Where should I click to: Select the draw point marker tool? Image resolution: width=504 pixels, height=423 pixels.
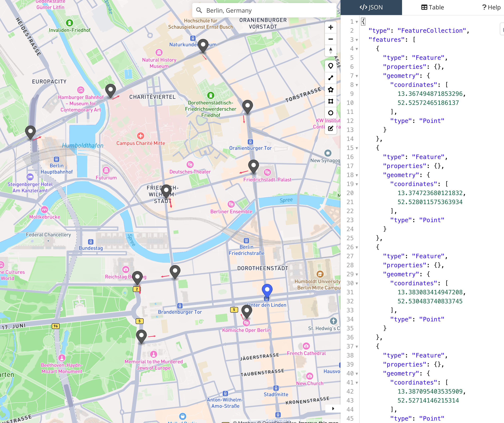point(331,66)
